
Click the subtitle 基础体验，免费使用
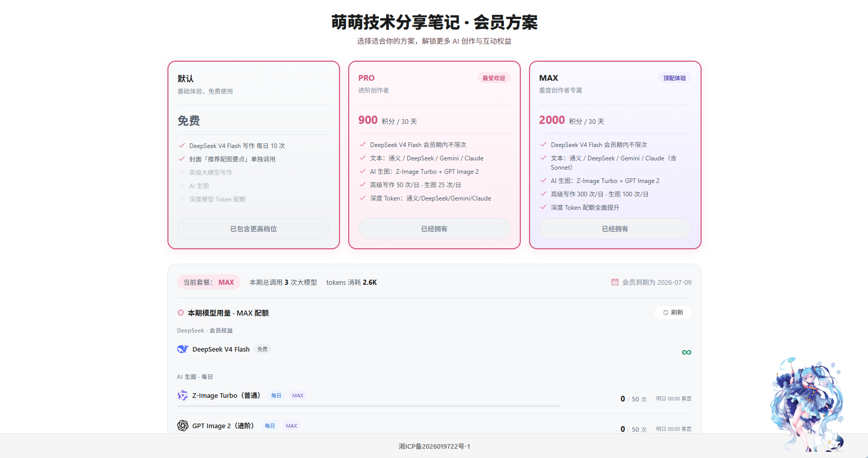pyautogui.click(x=205, y=91)
